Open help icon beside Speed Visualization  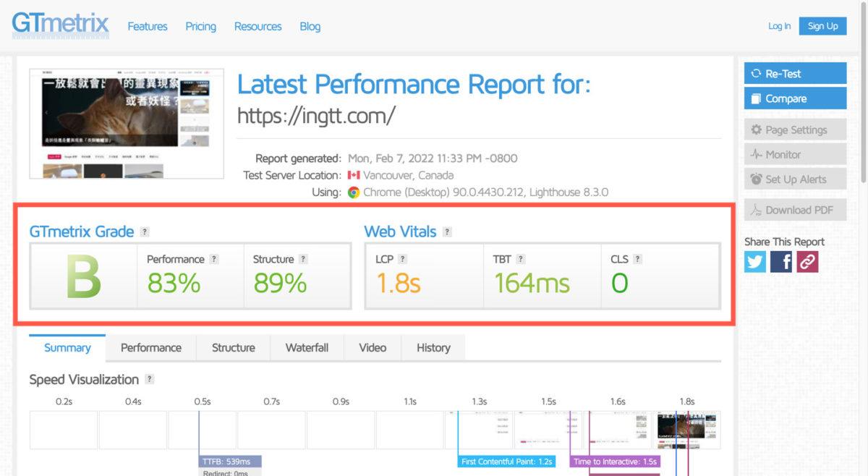coord(150,379)
